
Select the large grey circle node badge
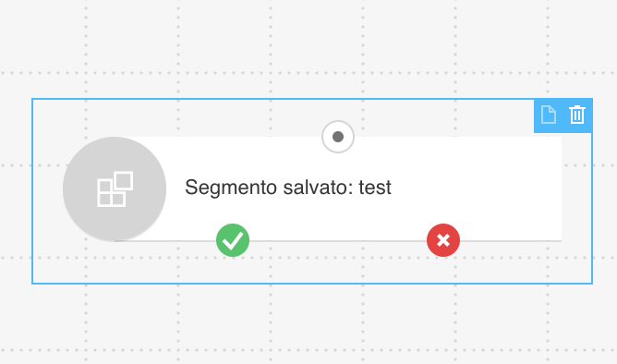pos(115,188)
